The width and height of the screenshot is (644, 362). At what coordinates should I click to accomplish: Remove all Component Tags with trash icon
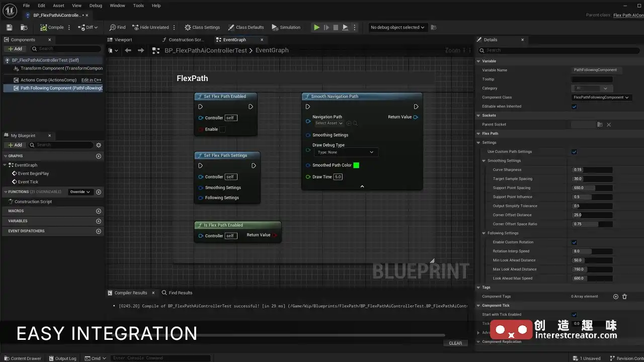624,297
